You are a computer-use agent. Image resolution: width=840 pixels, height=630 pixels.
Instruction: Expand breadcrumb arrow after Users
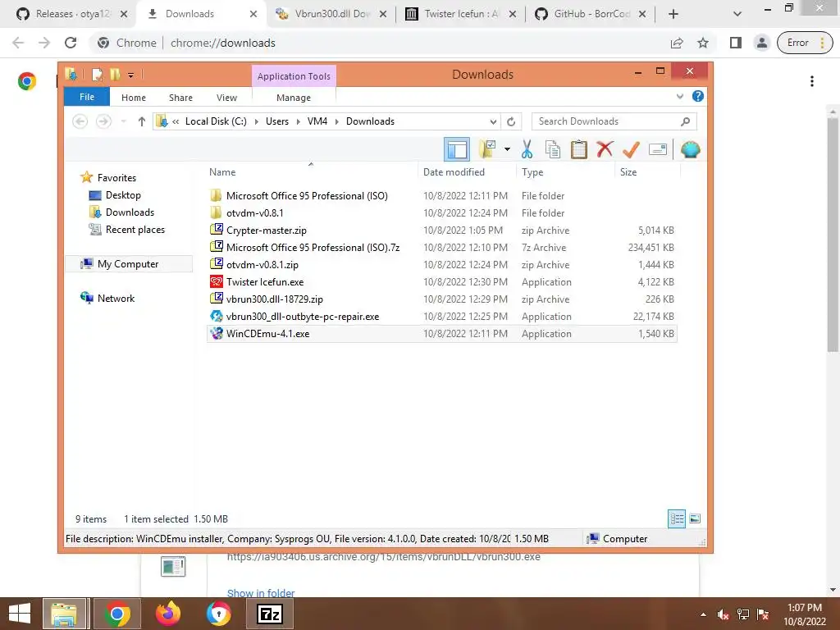coord(298,121)
